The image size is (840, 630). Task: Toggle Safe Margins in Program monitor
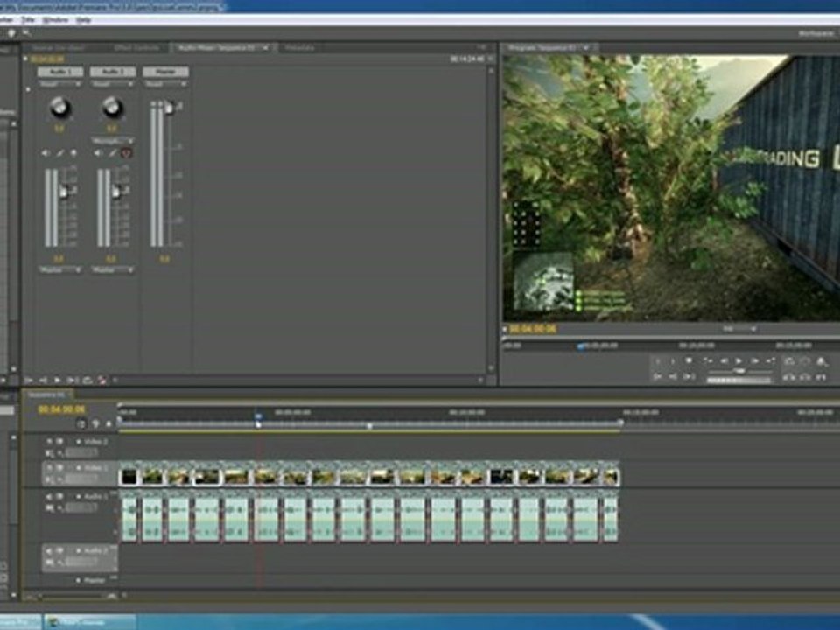coord(805,361)
